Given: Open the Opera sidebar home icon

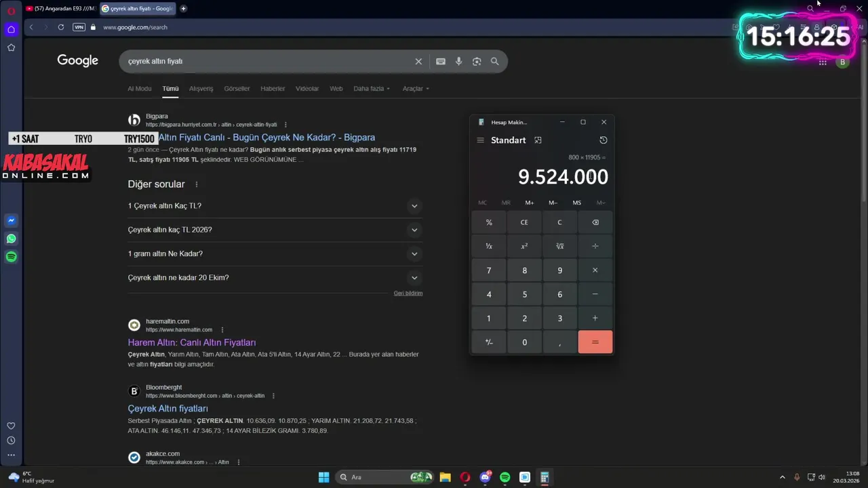Looking at the screenshot, I should (x=11, y=29).
